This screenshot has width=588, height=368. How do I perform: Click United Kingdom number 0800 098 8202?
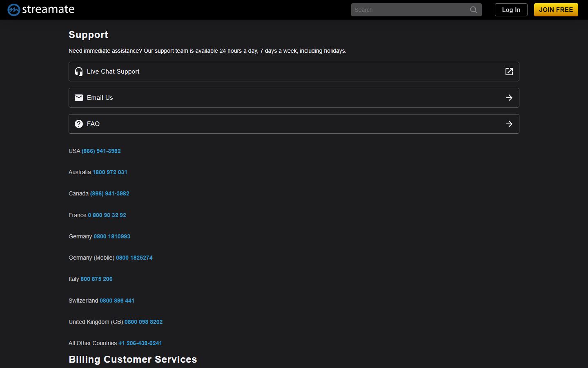(x=144, y=322)
